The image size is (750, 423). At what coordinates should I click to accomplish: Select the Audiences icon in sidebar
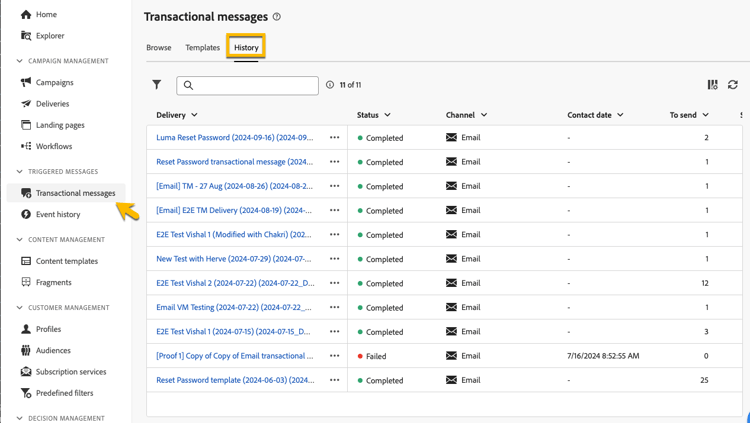click(x=26, y=350)
